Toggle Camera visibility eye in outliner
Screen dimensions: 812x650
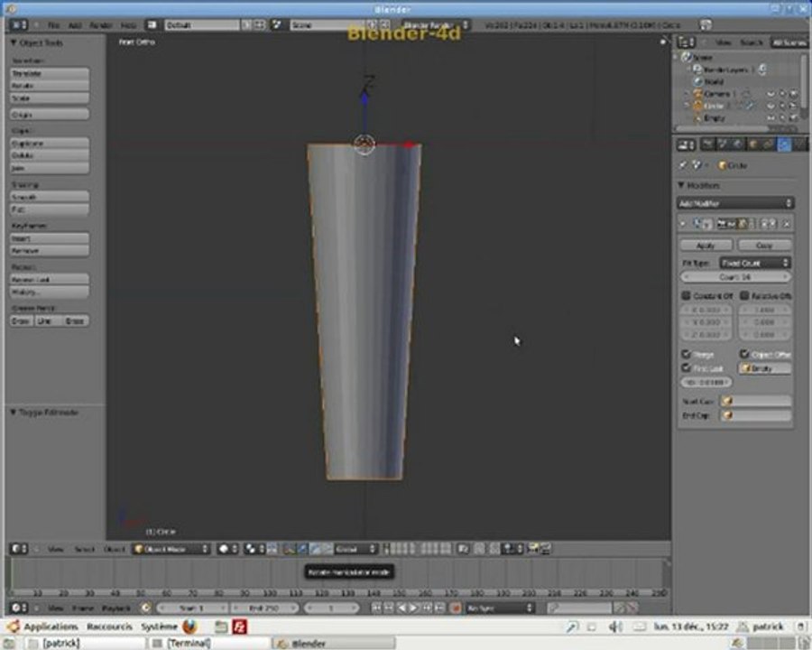click(x=770, y=94)
